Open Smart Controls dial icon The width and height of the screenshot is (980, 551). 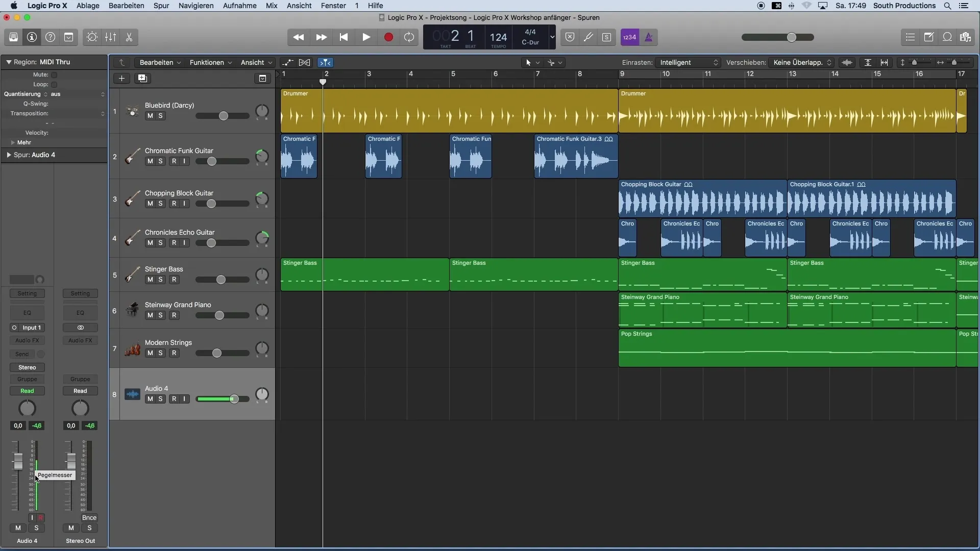pyautogui.click(x=92, y=37)
